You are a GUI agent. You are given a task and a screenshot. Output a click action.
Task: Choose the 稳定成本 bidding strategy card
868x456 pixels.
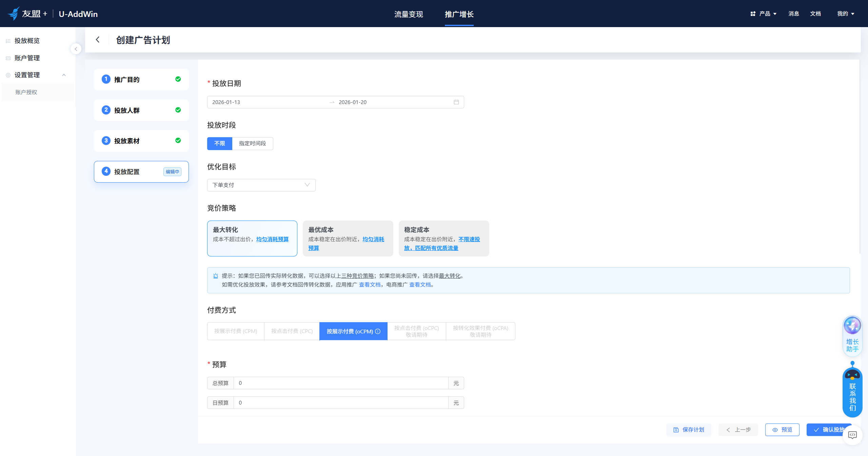click(444, 239)
